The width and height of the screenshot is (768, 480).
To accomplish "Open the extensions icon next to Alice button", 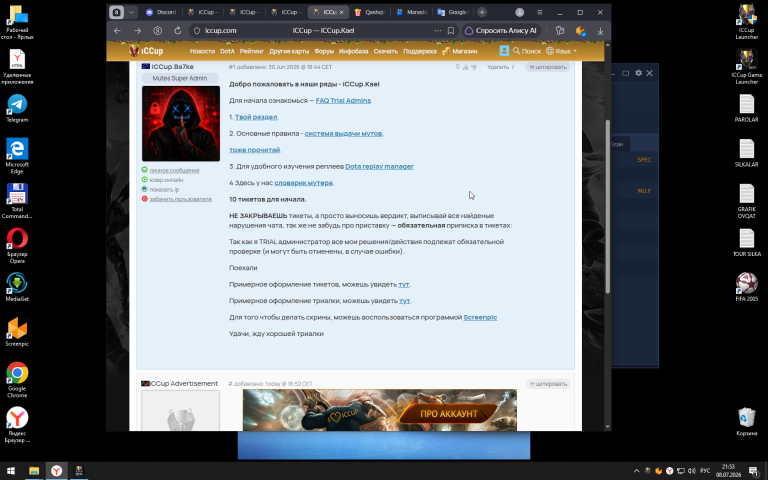I will point(560,30).
